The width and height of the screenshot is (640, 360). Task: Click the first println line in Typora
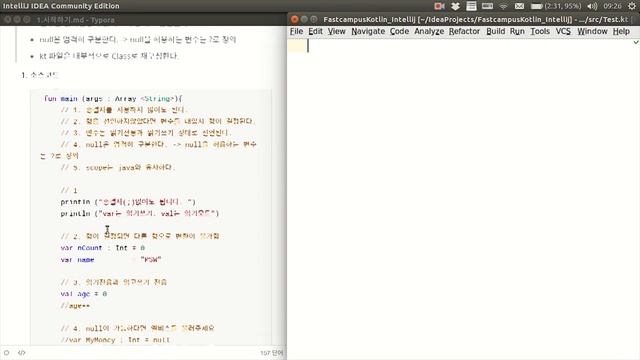click(x=128, y=202)
